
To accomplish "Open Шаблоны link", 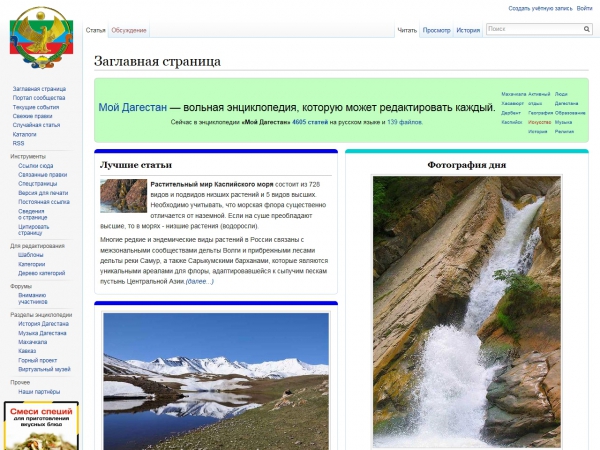I will [x=31, y=255].
